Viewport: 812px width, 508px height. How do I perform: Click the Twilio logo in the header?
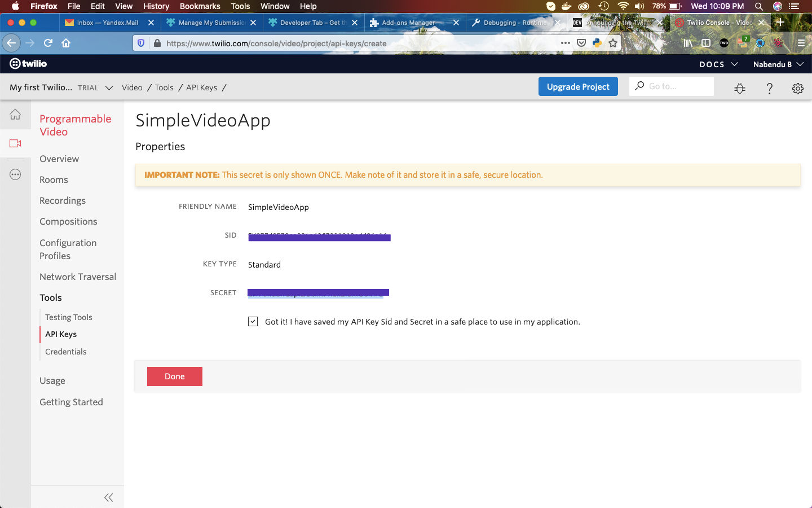(x=28, y=64)
